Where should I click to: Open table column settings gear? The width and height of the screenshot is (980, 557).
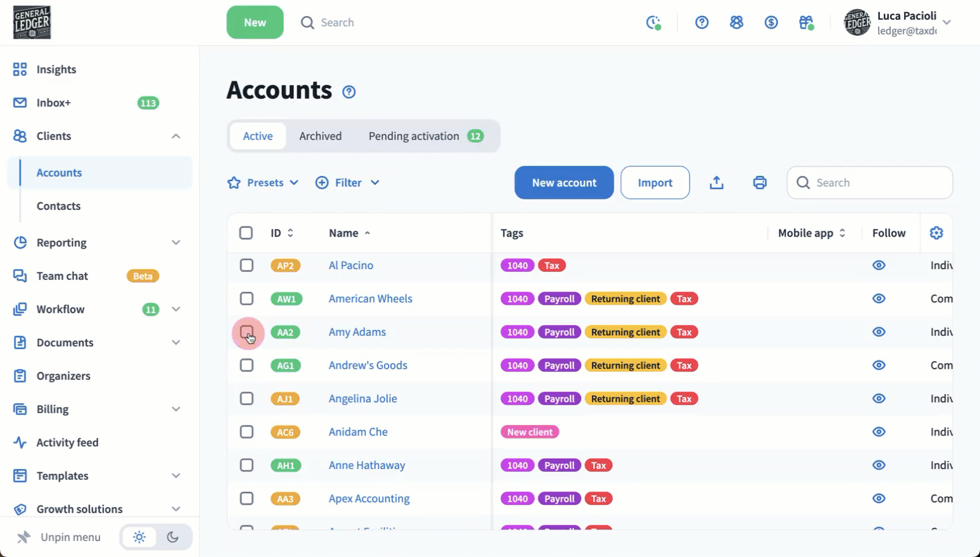[936, 233]
